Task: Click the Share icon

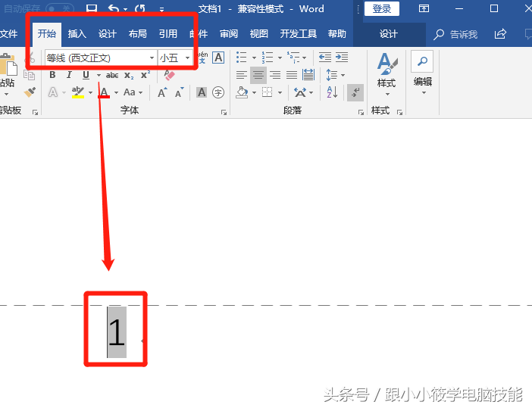Action: [x=500, y=34]
